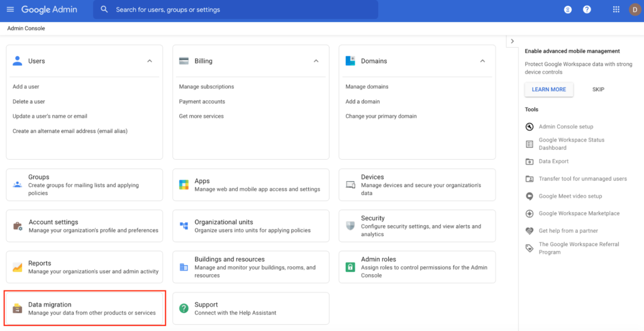Click the Account settings briefcase icon

coord(18,226)
